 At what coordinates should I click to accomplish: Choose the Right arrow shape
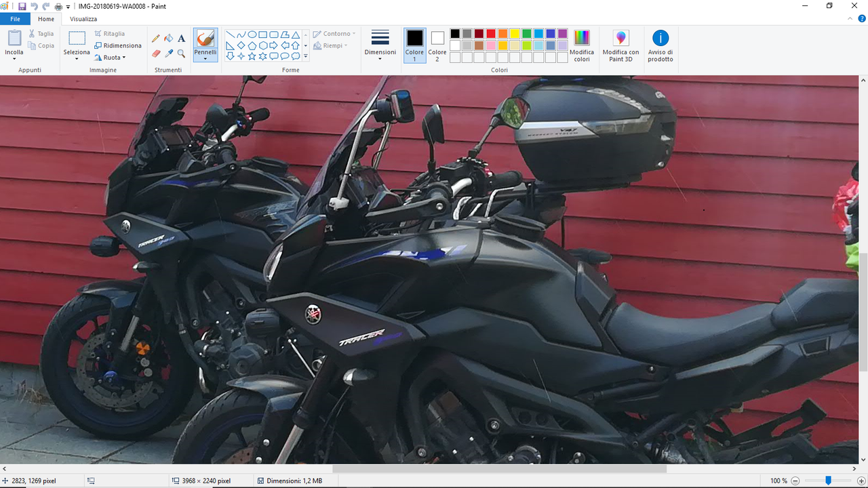click(273, 45)
